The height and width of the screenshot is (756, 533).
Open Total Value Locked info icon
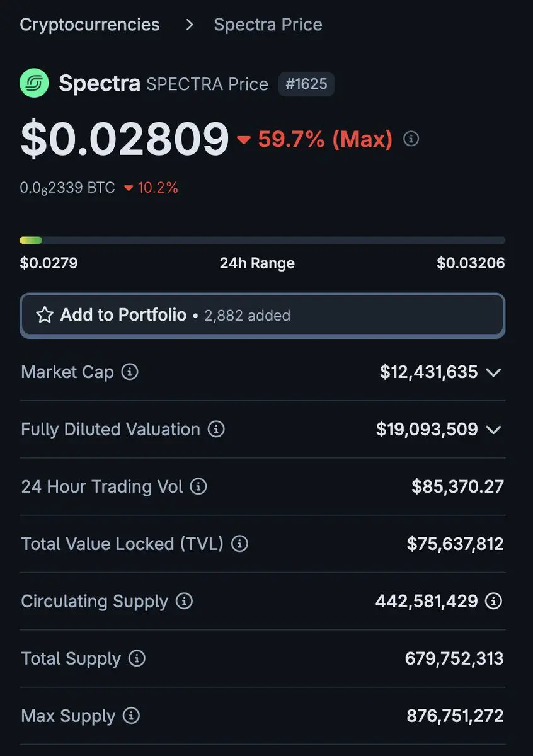(239, 544)
